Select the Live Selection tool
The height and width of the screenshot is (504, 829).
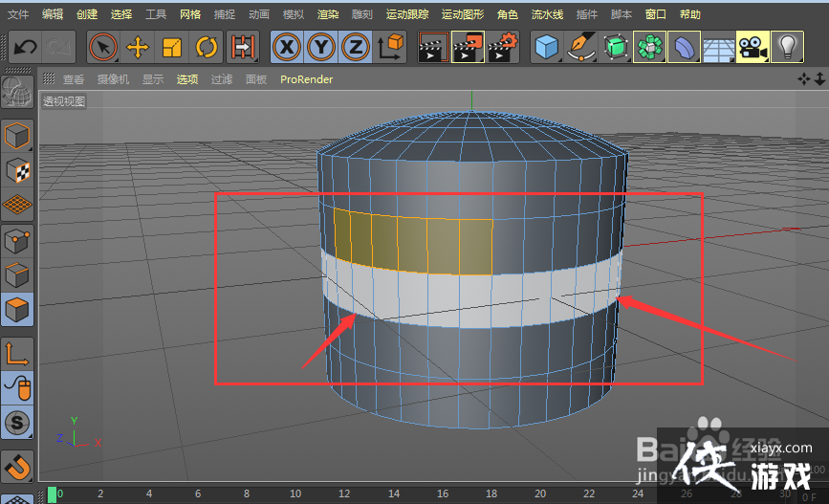point(103,46)
